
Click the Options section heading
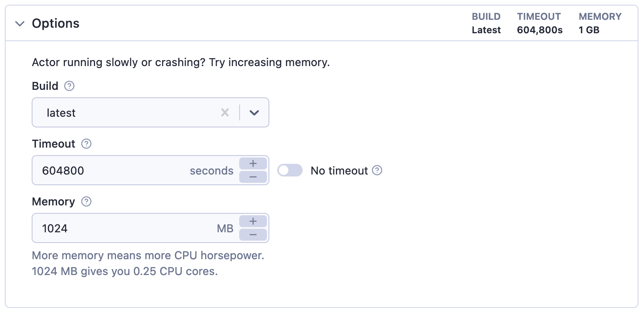pyautogui.click(x=55, y=23)
